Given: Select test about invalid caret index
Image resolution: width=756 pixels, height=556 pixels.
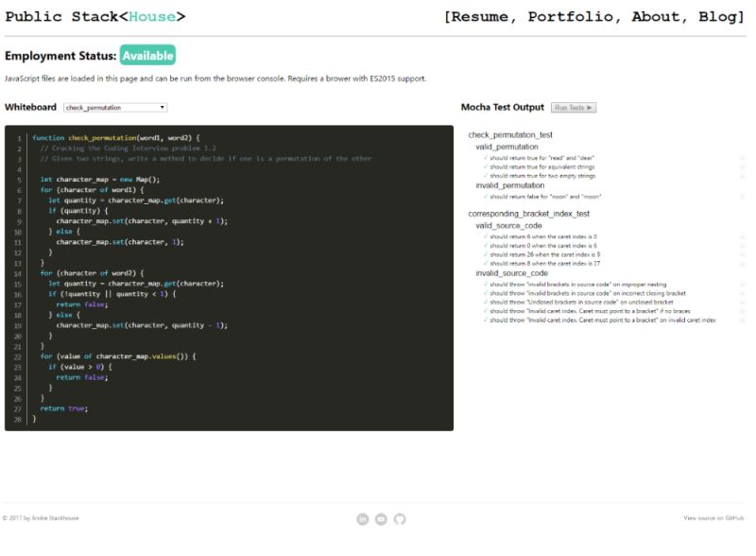Looking at the screenshot, I should pyautogui.click(x=603, y=320).
